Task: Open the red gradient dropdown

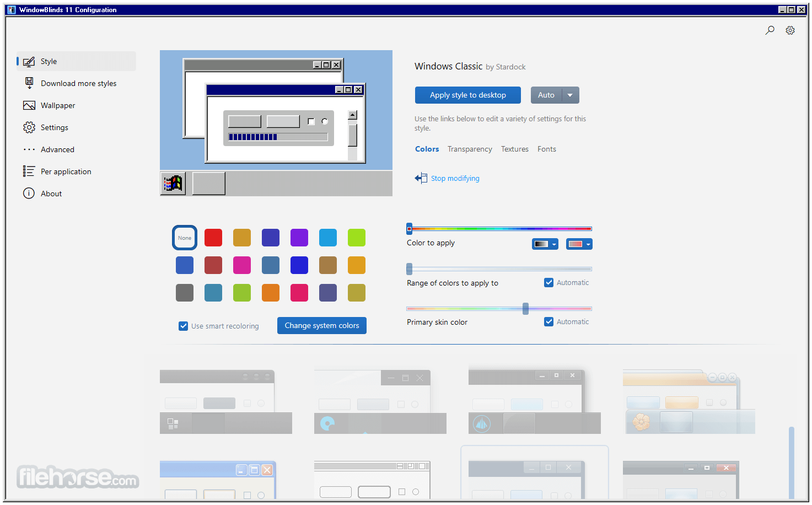Action: pyautogui.click(x=579, y=244)
